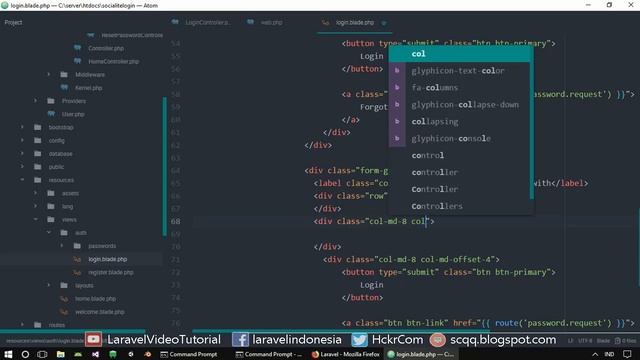
Task: Expand the public folder arrow
Action: (x=22, y=167)
